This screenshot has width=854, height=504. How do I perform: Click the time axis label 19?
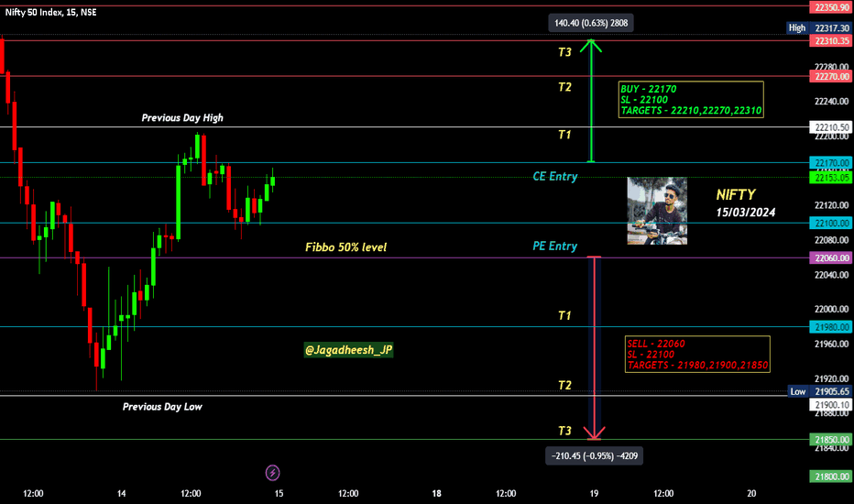[594, 493]
